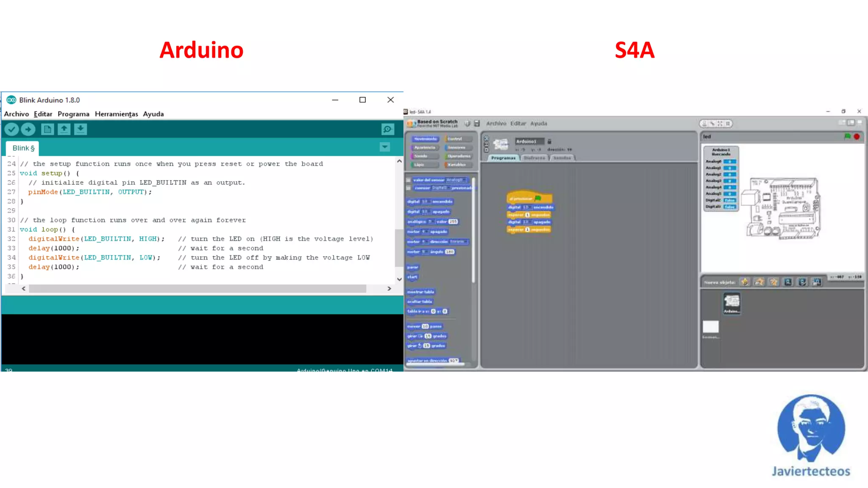Click the Arduino logo in the title bar

coord(11,100)
